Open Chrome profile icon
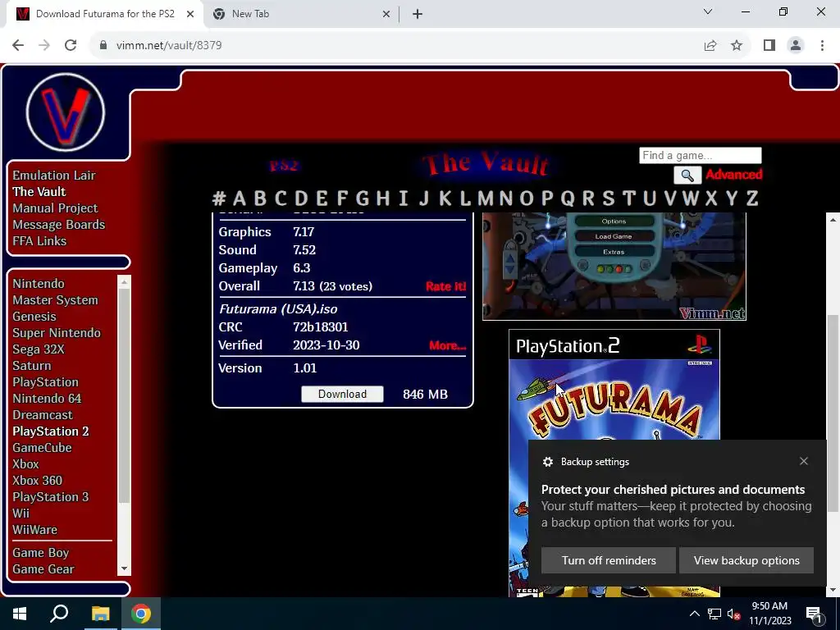This screenshot has height=630, width=840. coord(796,46)
